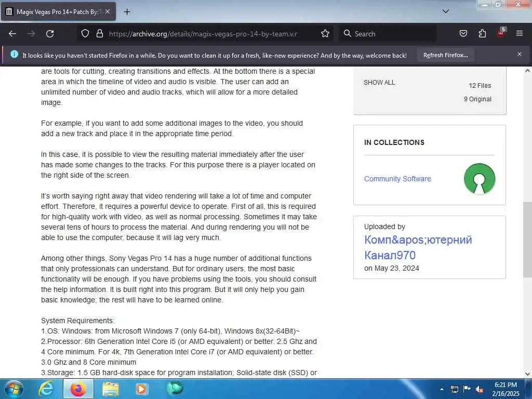Open Windows Explorer folder from taskbar
The image size is (532, 399).
point(111,389)
